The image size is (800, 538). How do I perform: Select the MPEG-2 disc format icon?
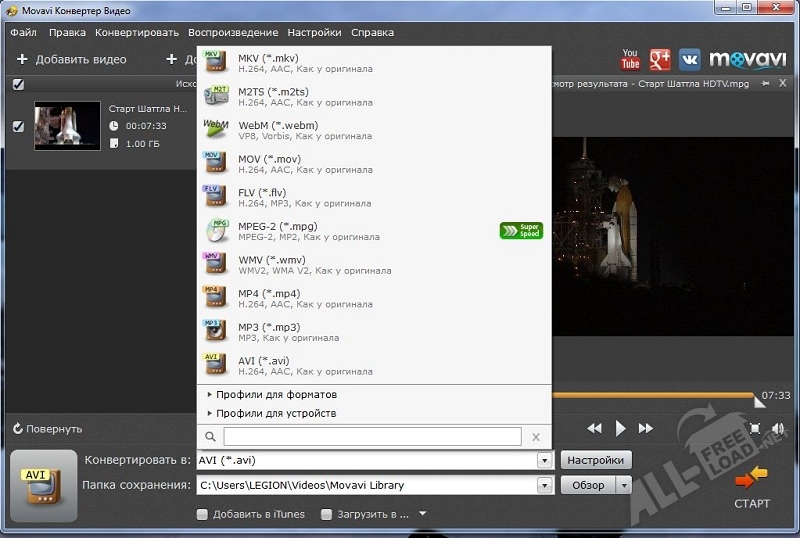point(216,230)
